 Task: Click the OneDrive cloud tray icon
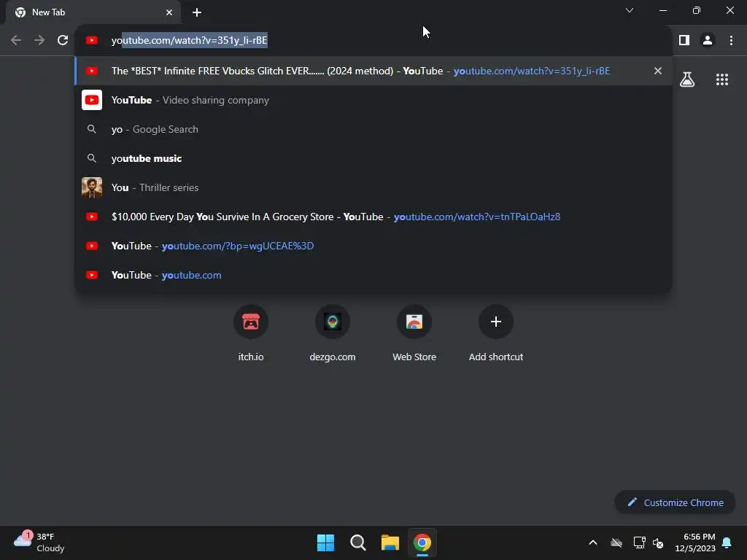616,542
